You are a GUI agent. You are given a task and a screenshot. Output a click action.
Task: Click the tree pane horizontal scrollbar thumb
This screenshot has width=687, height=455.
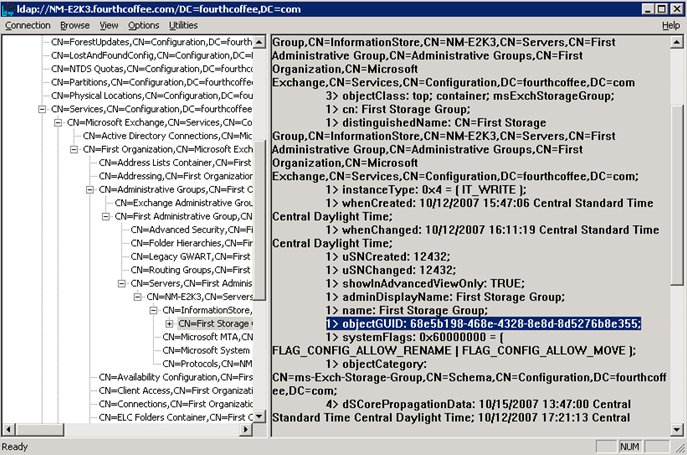click(39, 429)
